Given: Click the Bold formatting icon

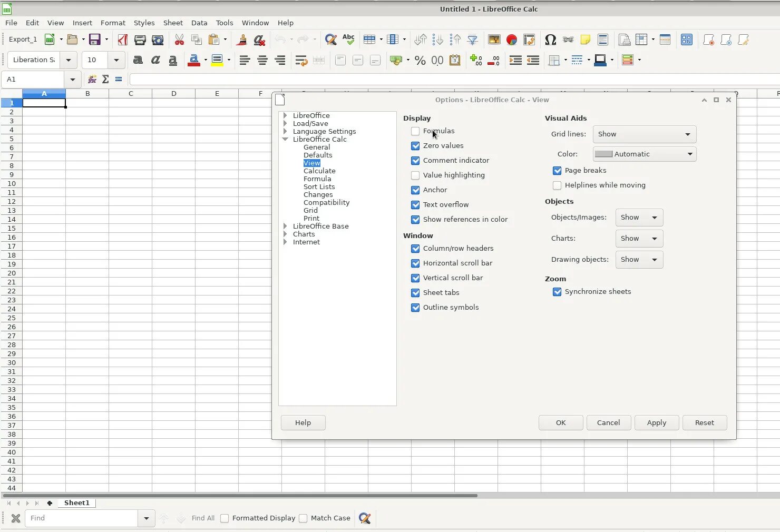Looking at the screenshot, I should (x=138, y=60).
